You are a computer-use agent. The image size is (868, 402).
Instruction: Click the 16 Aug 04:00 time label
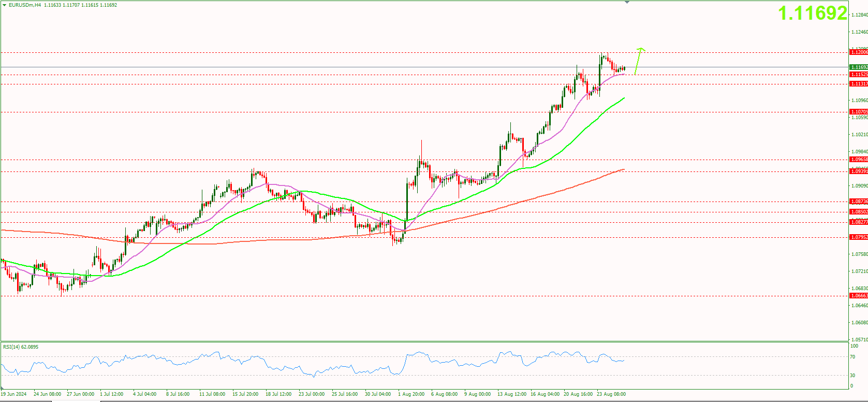(x=545, y=394)
